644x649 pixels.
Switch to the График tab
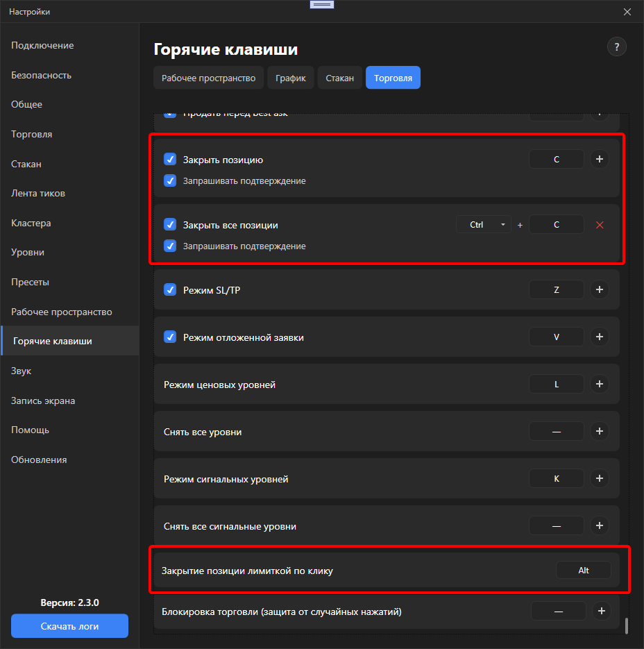pos(291,78)
